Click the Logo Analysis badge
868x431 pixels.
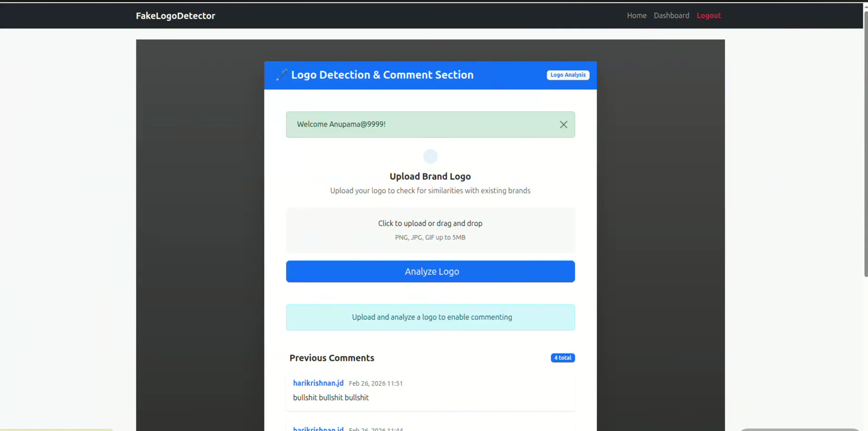568,75
